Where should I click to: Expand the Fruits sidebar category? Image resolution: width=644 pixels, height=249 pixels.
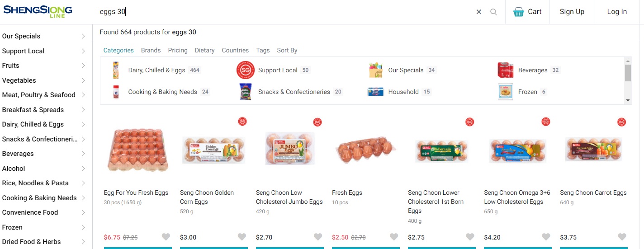(x=83, y=66)
